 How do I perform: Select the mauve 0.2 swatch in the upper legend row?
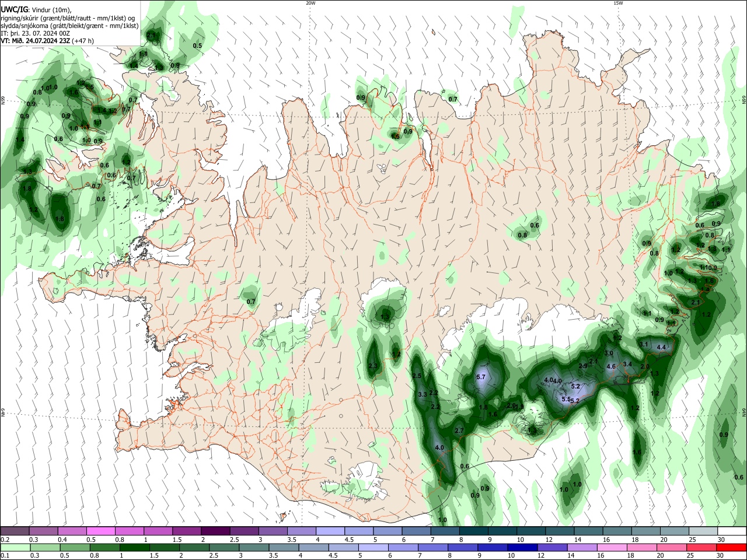tap(15, 531)
